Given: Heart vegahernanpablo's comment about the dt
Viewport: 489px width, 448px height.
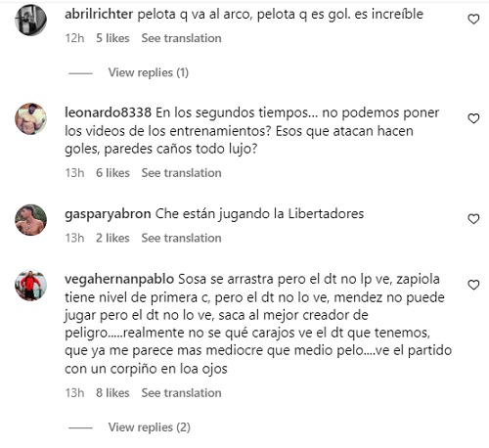Looking at the screenshot, I should coord(473,285).
